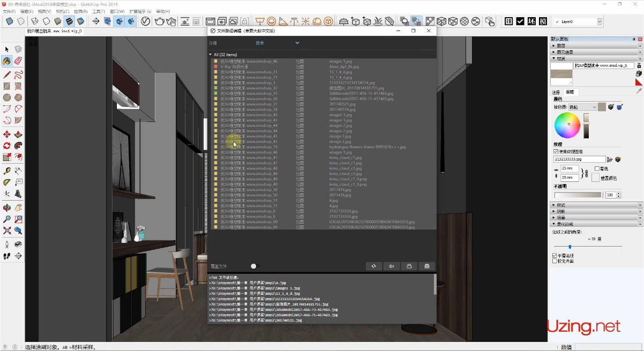Click the material preview thumbnail
This screenshot has width=644, height=351.
pyautogui.click(x=561, y=73)
